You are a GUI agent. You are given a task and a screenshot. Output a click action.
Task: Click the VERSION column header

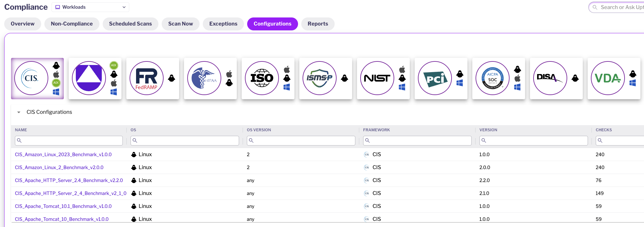coord(488,130)
